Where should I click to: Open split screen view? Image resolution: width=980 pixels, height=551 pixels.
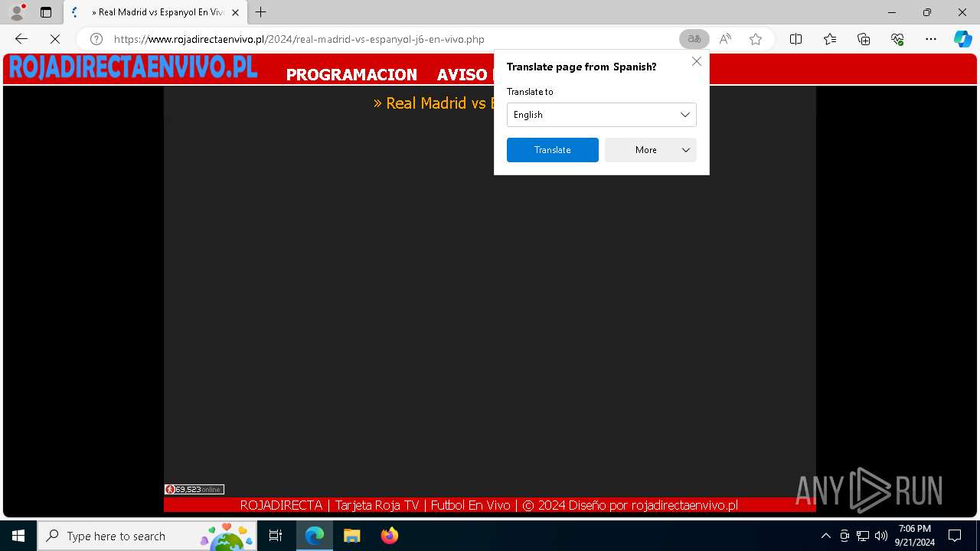[x=795, y=39]
